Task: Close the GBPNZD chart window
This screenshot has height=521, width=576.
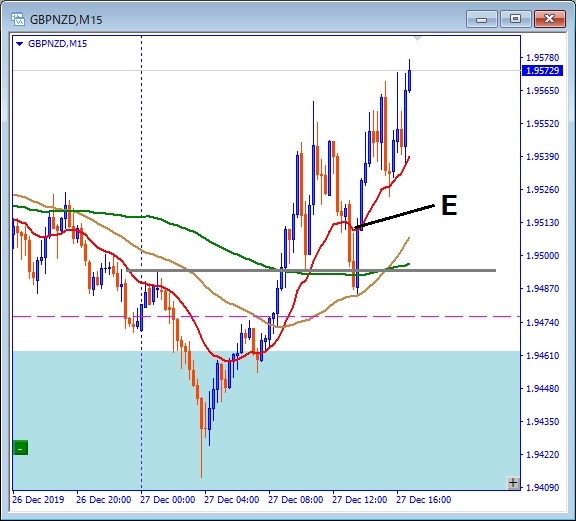Action: pyautogui.click(x=549, y=19)
